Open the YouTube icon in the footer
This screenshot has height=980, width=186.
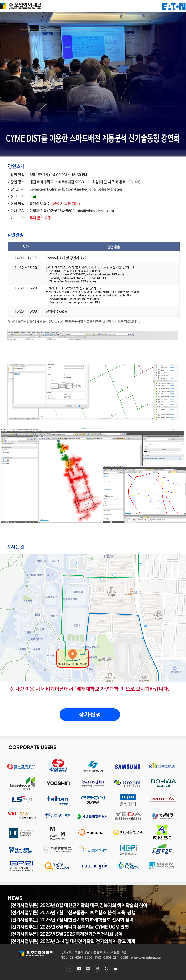coord(79,968)
